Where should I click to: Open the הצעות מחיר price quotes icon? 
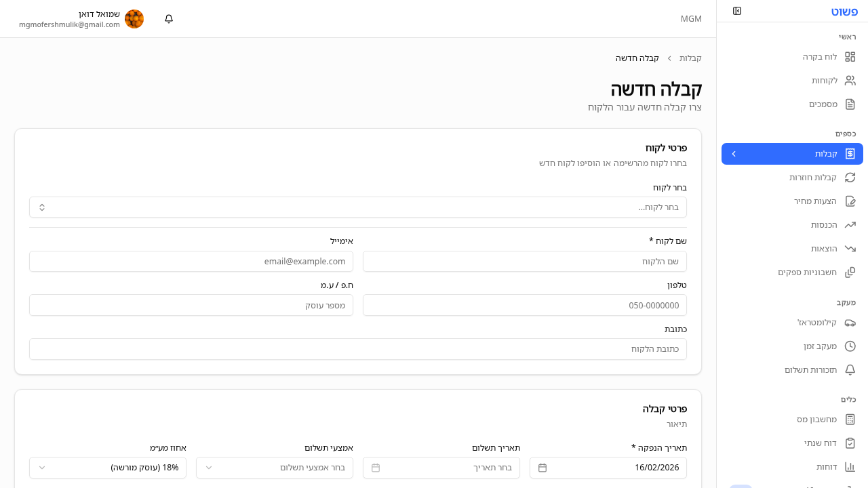point(850,201)
